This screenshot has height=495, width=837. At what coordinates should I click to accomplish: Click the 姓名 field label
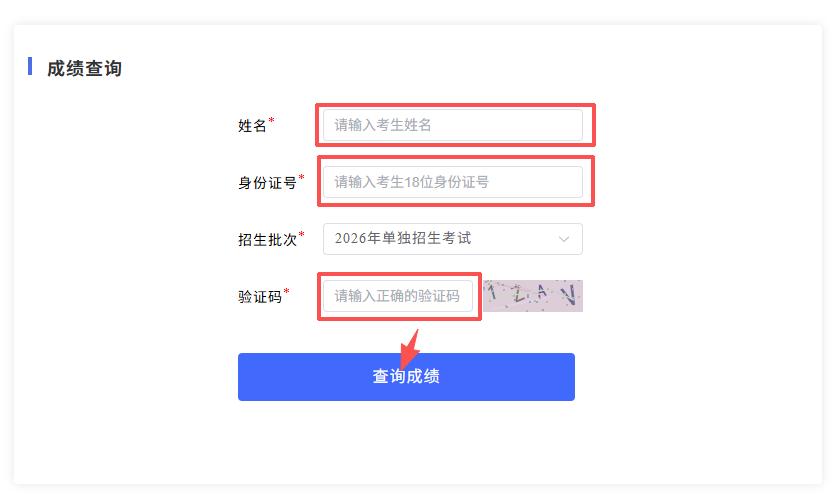[x=252, y=126]
